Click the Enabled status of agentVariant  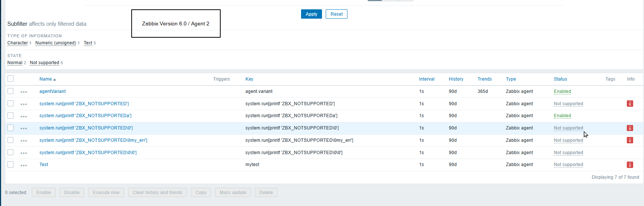(x=562, y=91)
